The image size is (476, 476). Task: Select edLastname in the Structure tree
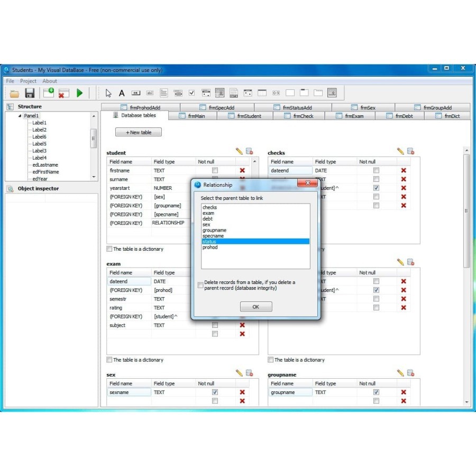coord(45,165)
